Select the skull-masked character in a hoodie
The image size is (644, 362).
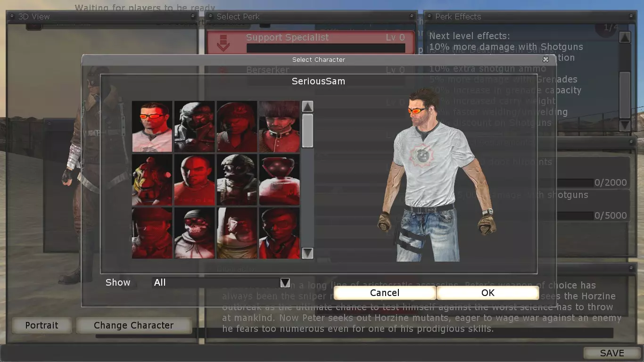194,233
